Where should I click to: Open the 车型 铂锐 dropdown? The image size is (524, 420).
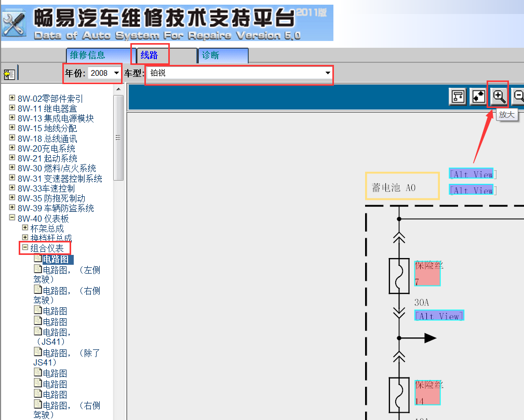(x=239, y=73)
